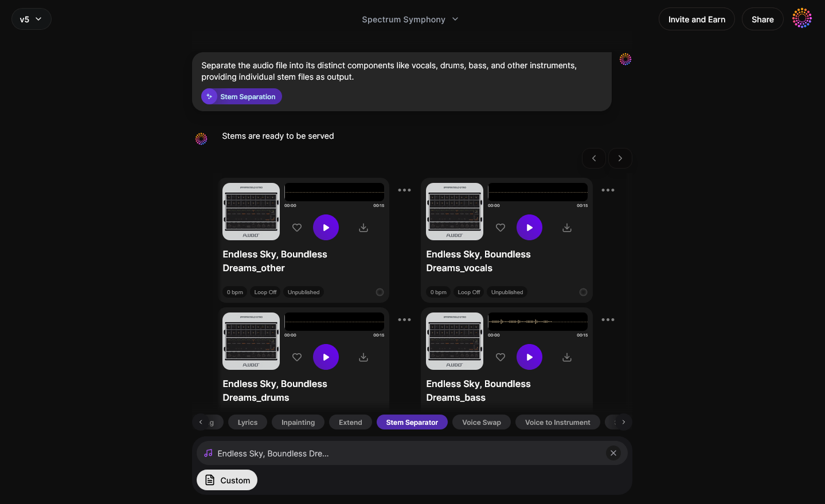
Task: Open more options for Dreams_drums card
Action: pos(404,319)
